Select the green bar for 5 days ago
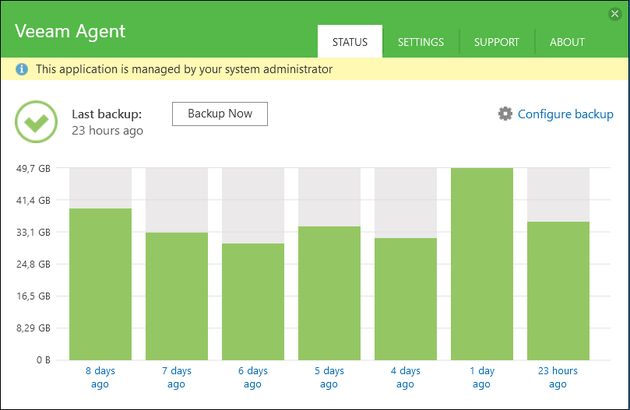Screen dimensions: 630x410 click(x=329, y=293)
